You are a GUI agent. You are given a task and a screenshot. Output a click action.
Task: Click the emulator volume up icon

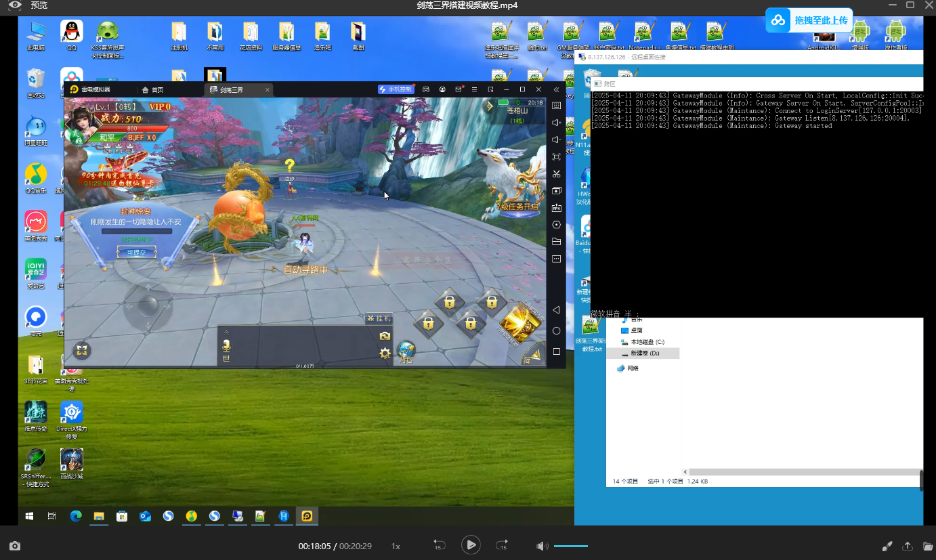(x=556, y=123)
